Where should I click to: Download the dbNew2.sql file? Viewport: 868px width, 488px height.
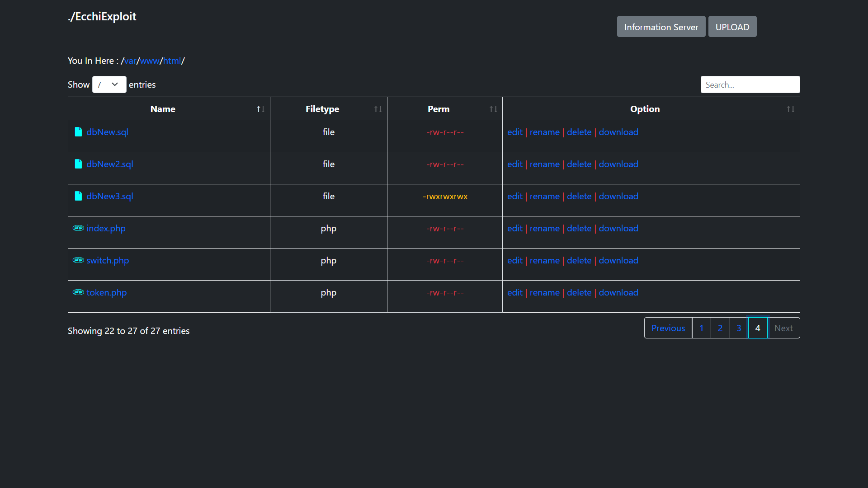[x=618, y=164]
